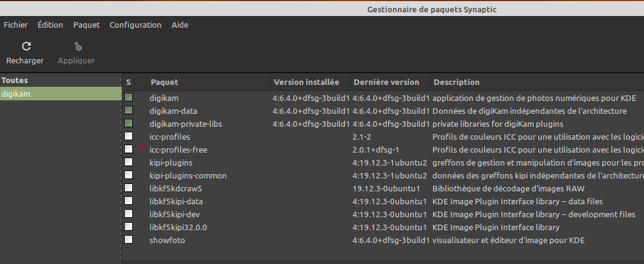644x264 pixels.
Task: Click description 'application de gestion de photos numériques'
Action: click(x=535, y=98)
